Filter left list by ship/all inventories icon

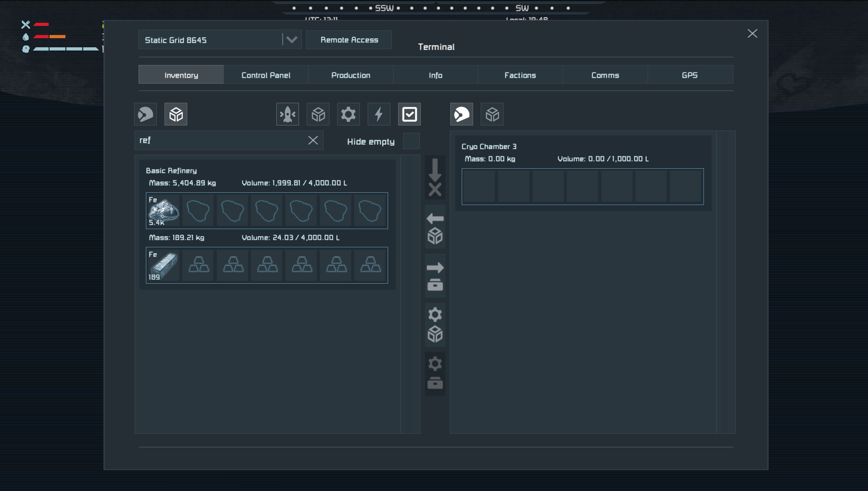288,114
